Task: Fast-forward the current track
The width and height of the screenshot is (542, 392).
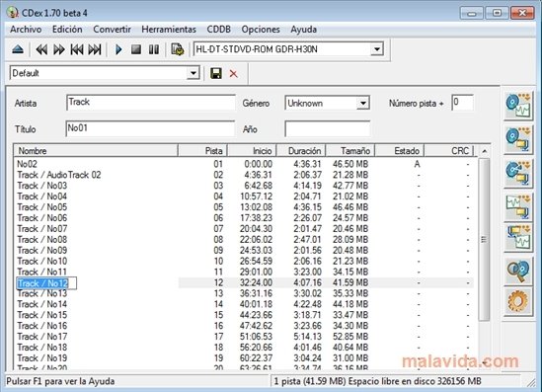Action: (59, 49)
